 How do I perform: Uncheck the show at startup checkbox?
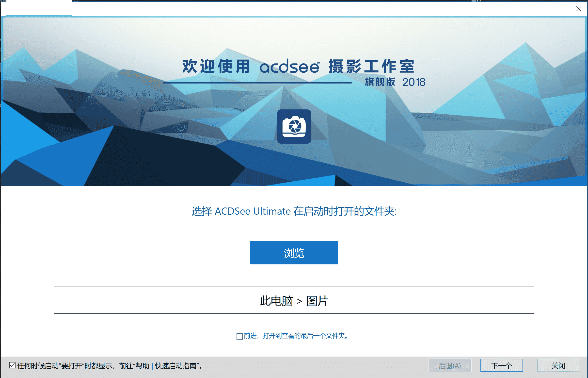[12, 365]
